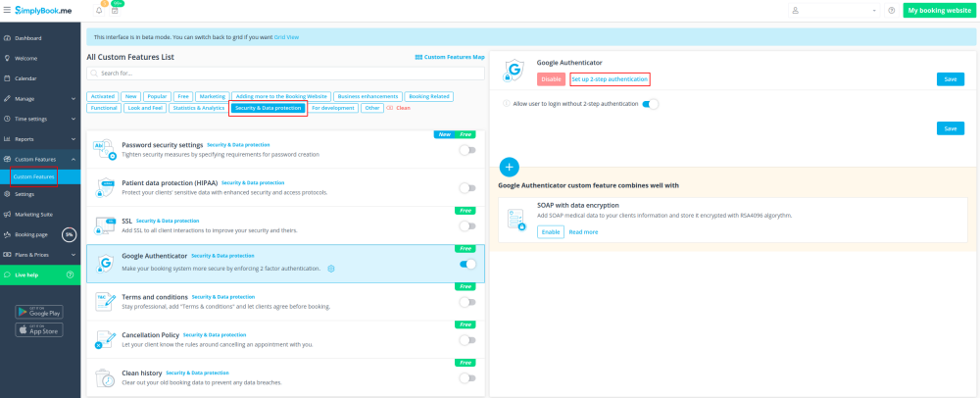Enable the Password security settings toggle

point(467,150)
